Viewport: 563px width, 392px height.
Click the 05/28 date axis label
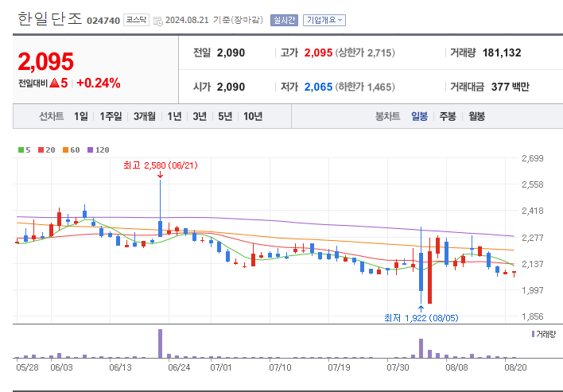[27, 368]
